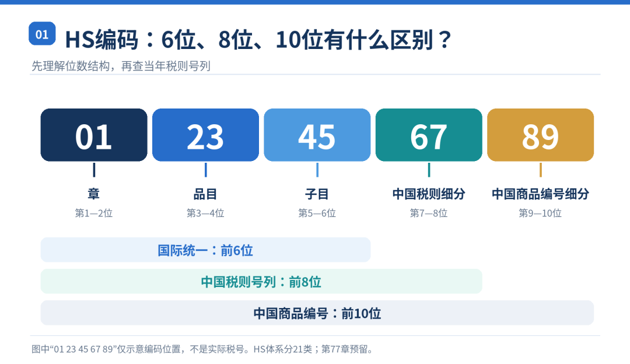Click the 第5—6位 caption
This screenshot has width=630, height=364.
coord(317,213)
